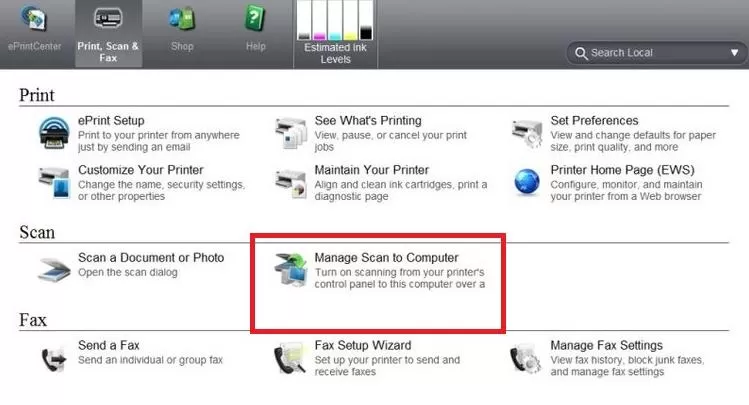Image resolution: width=749 pixels, height=405 pixels.
Task: Open the Maintain Your Printer link
Action: (x=371, y=170)
